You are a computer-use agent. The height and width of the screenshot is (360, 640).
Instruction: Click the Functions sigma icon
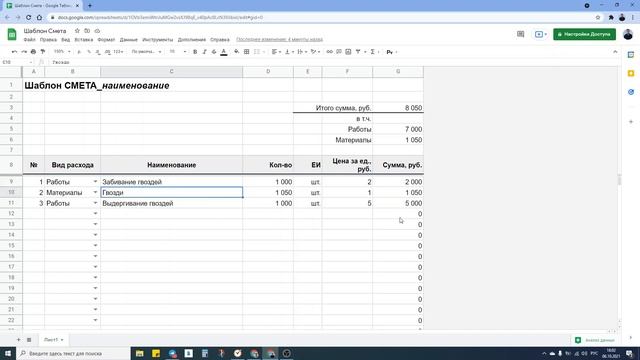tap(373, 52)
